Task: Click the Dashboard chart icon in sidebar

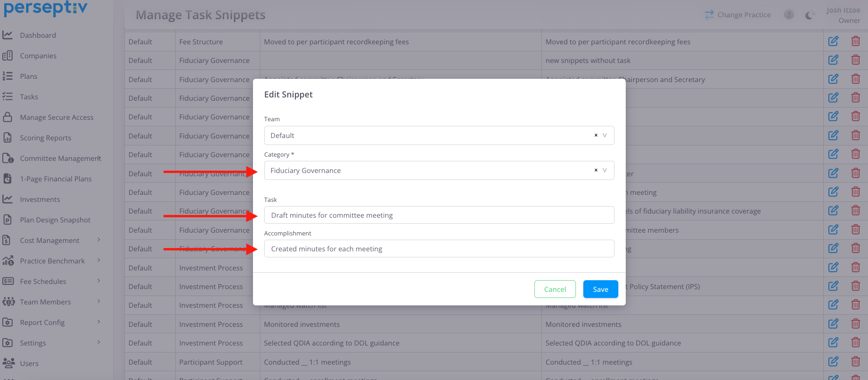Action: [8, 35]
